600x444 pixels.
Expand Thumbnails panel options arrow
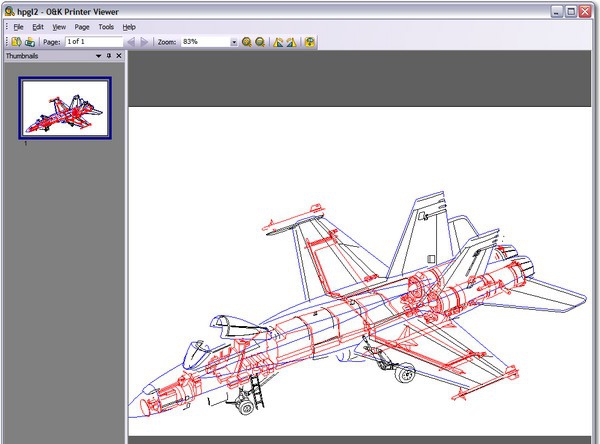click(99, 56)
